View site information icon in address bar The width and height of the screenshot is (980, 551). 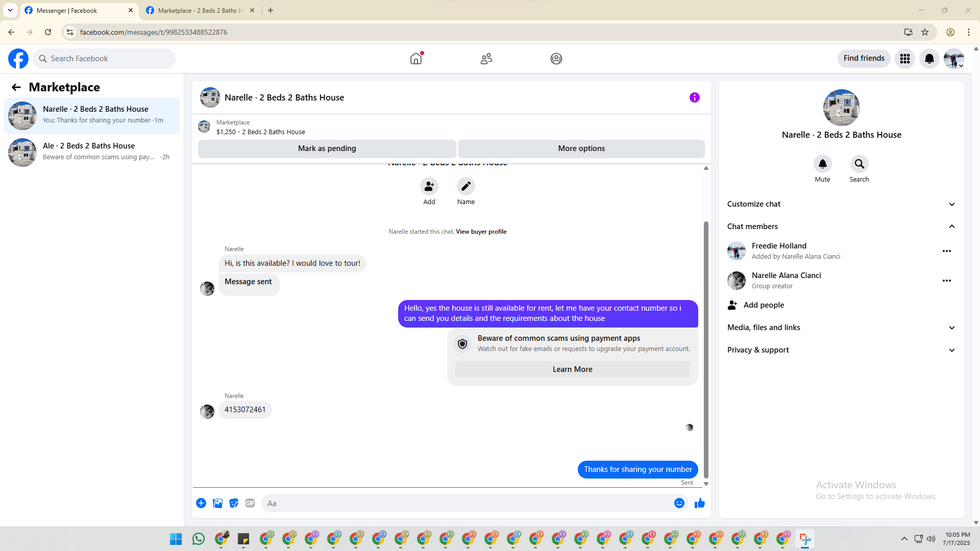70,32
